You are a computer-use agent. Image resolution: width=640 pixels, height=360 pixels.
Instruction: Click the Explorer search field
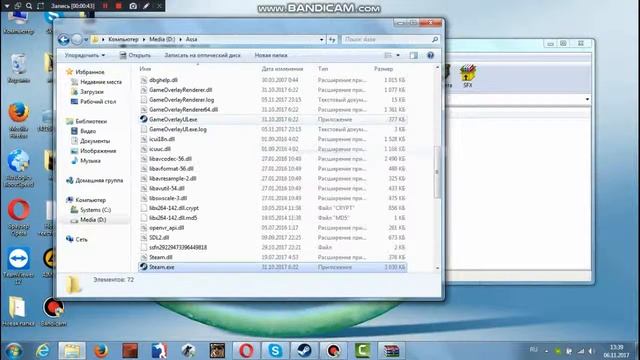[390, 40]
